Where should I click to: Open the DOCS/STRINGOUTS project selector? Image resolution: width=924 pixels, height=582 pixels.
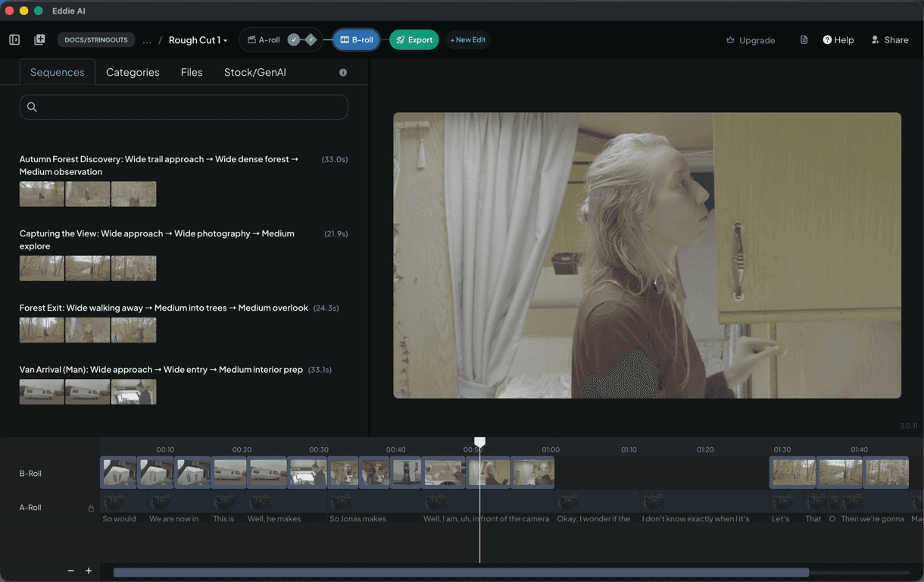[x=96, y=40]
